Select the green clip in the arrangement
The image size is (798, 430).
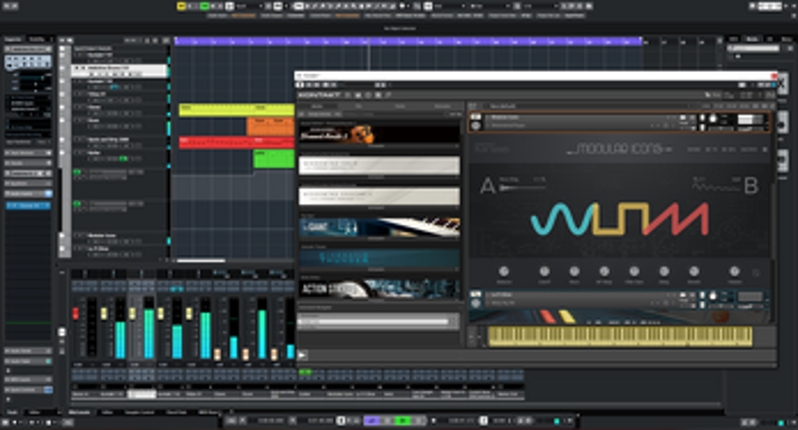click(x=274, y=159)
